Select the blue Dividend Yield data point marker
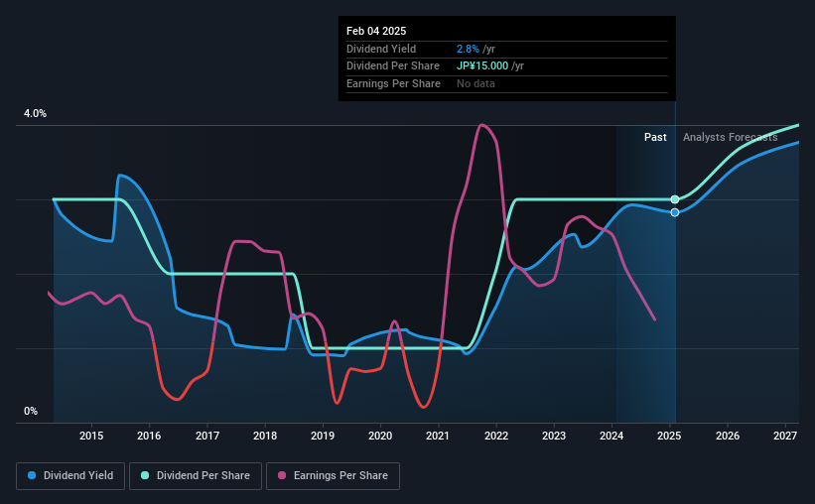Screen dimensions: 815x504 675,212
